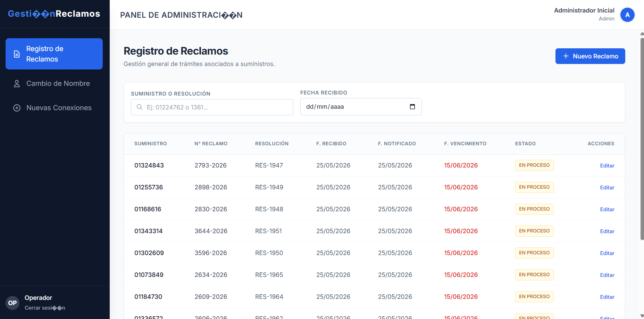This screenshot has width=644, height=319.
Task: Click the EN PROCESO badge for 01184730
Action: [534, 297]
